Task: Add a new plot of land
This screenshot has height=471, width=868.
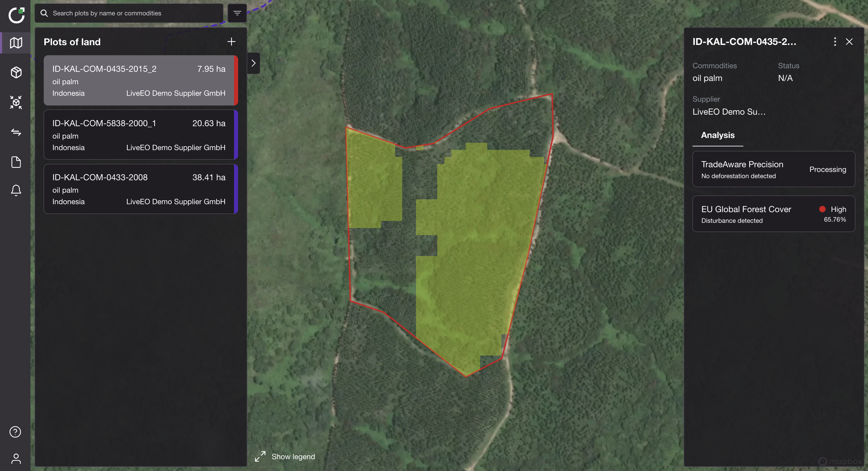Action: coord(231,42)
